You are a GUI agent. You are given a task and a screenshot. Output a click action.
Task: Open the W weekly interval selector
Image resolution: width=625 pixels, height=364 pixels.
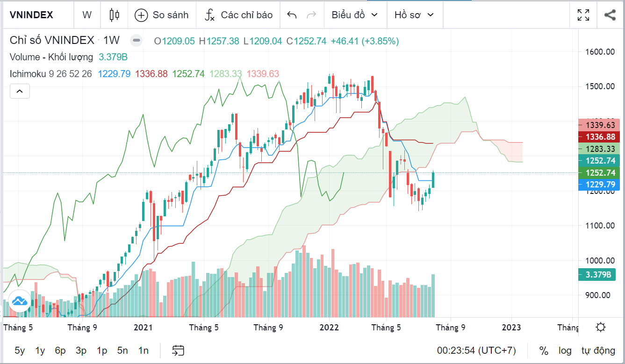(x=87, y=15)
